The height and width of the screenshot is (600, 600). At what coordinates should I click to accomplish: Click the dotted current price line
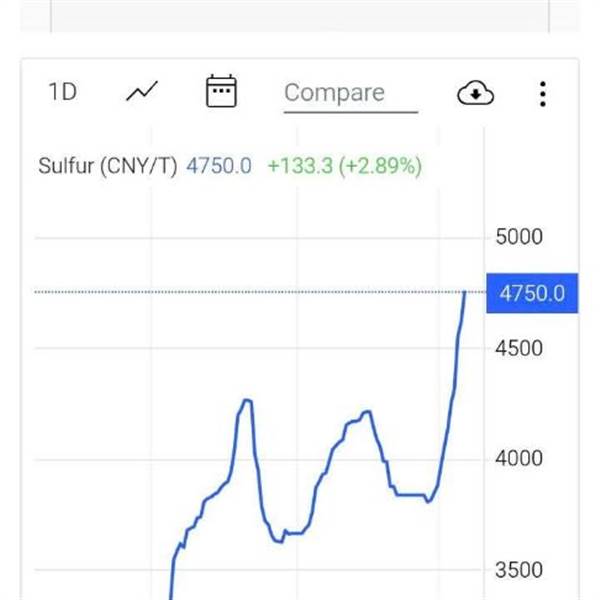click(x=250, y=292)
